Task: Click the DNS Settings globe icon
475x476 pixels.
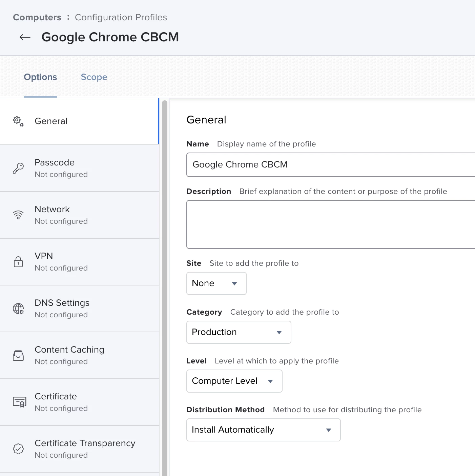Action: [18, 309]
